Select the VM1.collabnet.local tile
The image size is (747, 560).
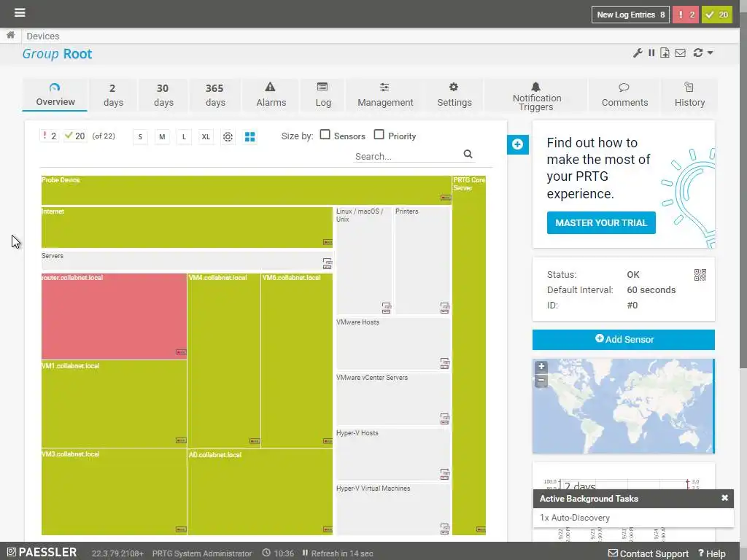tap(114, 404)
